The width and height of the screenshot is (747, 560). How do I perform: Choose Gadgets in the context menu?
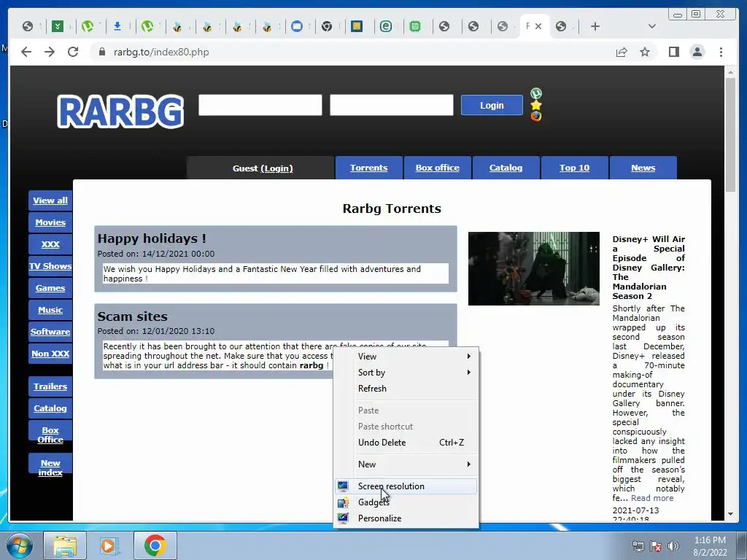[x=406, y=502]
